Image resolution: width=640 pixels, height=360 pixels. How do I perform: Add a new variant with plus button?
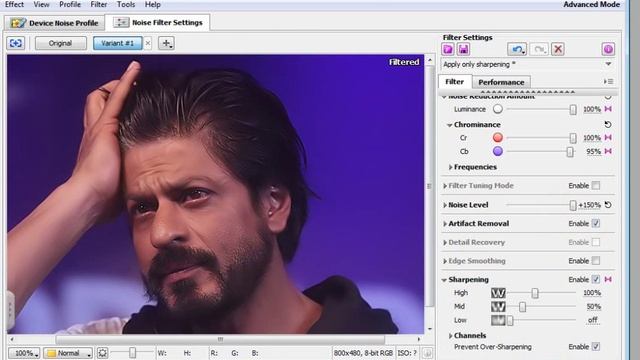point(167,43)
